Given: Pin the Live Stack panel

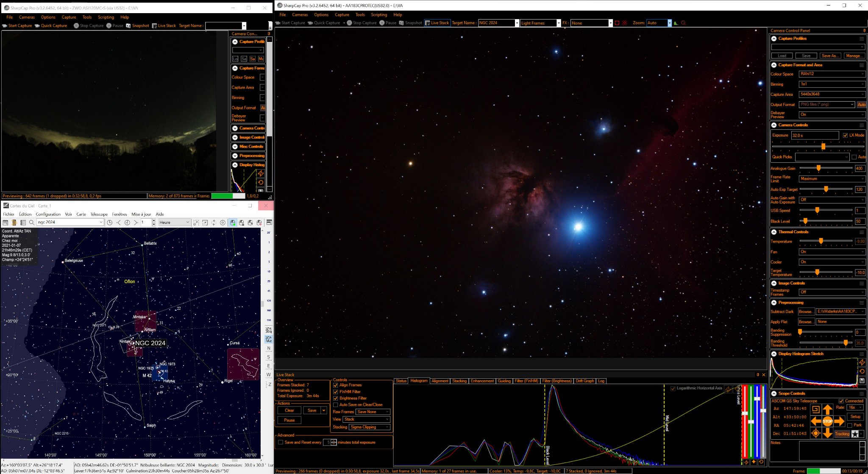Looking at the screenshot, I should (758, 375).
